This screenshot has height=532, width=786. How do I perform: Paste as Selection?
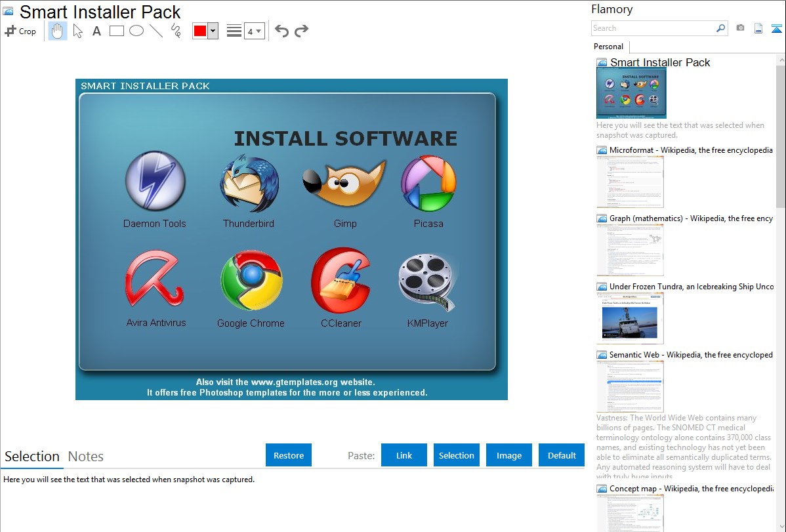pos(456,455)
